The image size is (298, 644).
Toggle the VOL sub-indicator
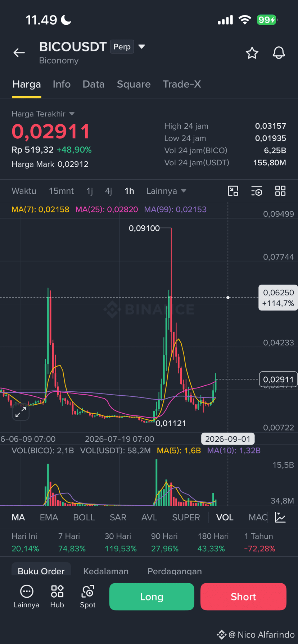point(225,517)
